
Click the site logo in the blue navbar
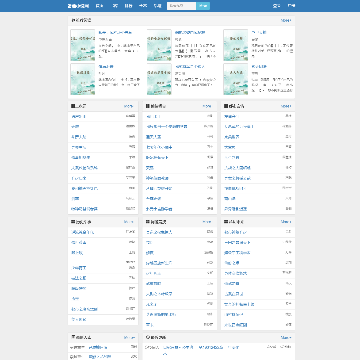pos(79,6)
